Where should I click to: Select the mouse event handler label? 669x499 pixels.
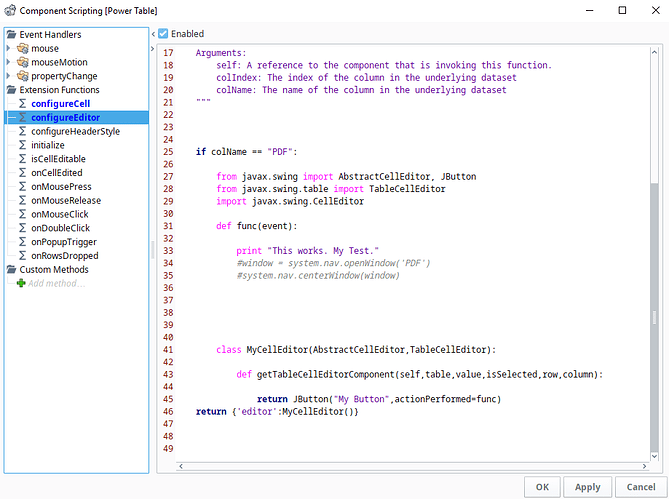[45, 49]
